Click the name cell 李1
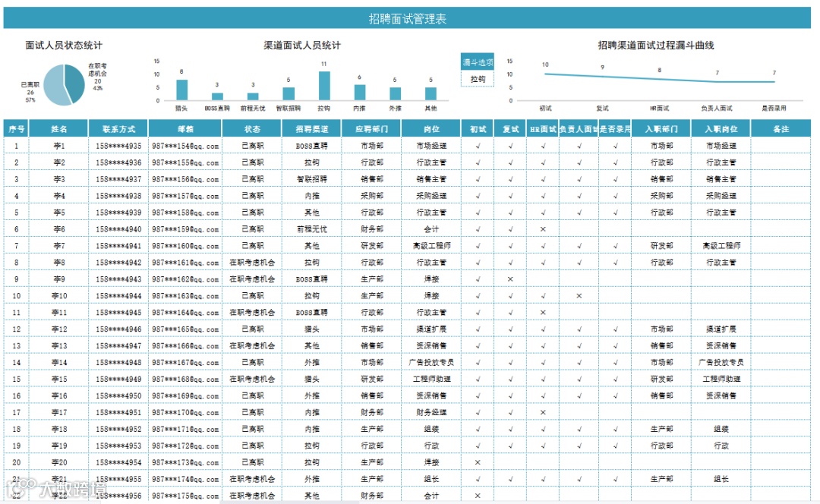820x504 pixels. (x=59, y=146)
